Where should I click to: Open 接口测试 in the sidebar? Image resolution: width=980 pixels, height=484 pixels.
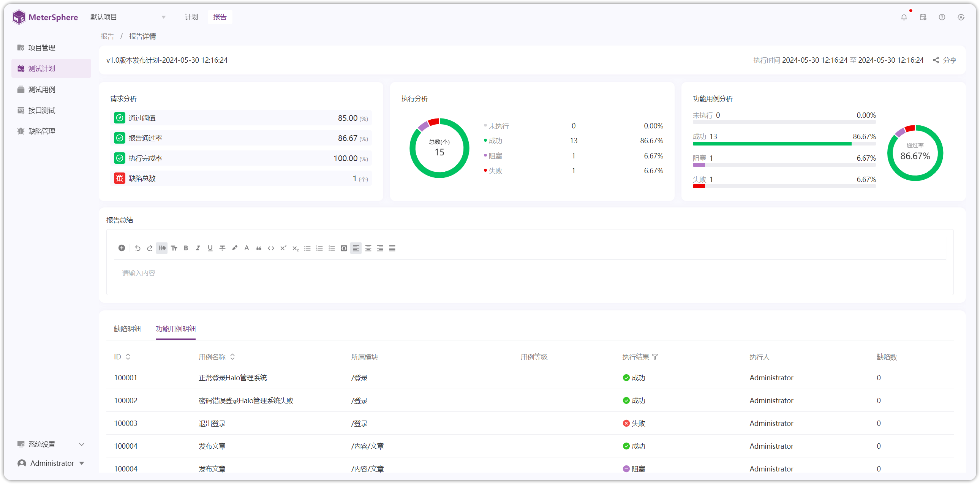pyautogui.click(x=51, y=110)
